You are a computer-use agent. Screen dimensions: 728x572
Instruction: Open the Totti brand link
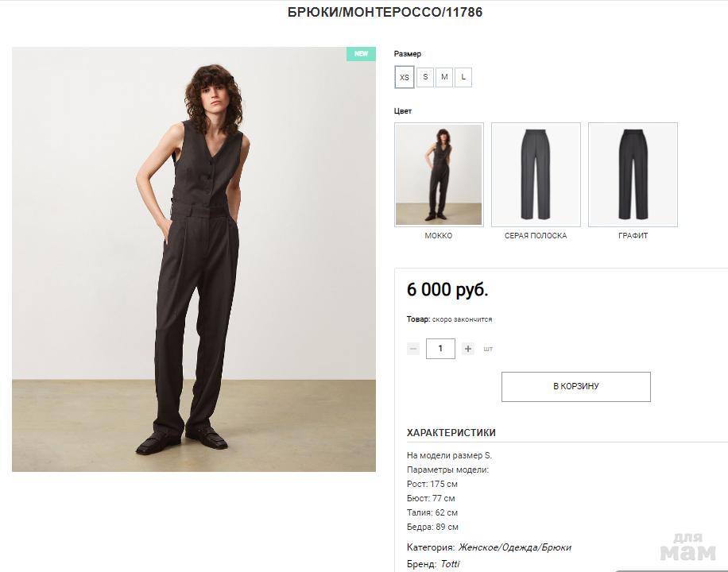pyautogui.click(x=450, y=564)
